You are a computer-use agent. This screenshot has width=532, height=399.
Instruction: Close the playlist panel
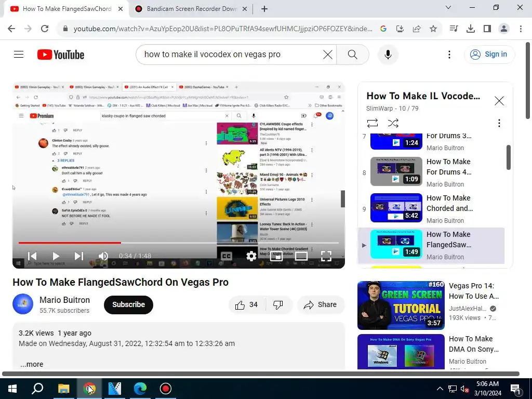click(x=499, y=101)
